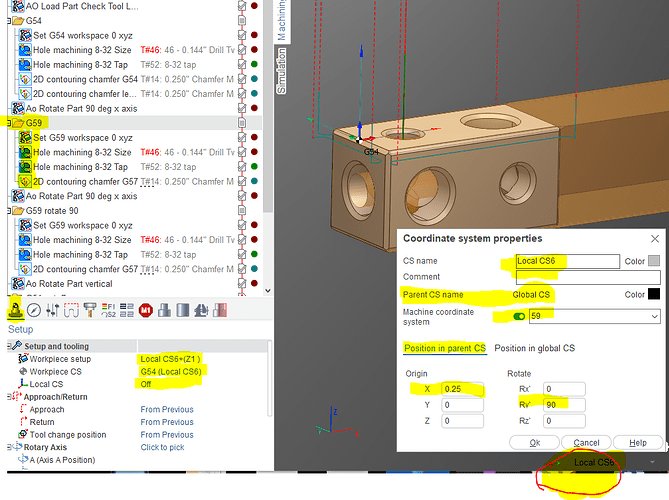Toggle checkbox for Ao Rotate Part vertical
The width and height of the screenshot is (669, 500).
pos(243,283)
